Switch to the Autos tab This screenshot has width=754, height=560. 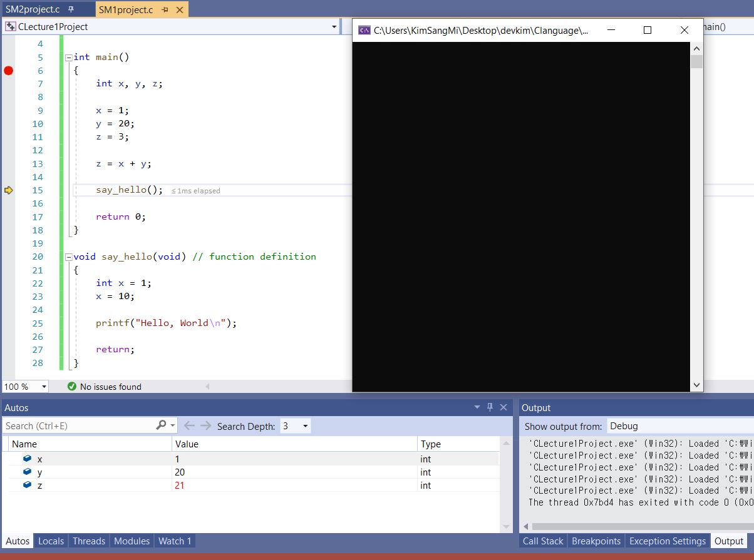click(18, 541)
